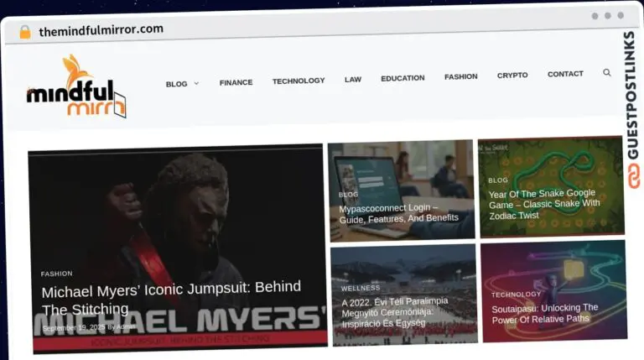
Task: Open the search magnifier icon in the navigation
Action: pyautogui.click(x=606, y=73)
